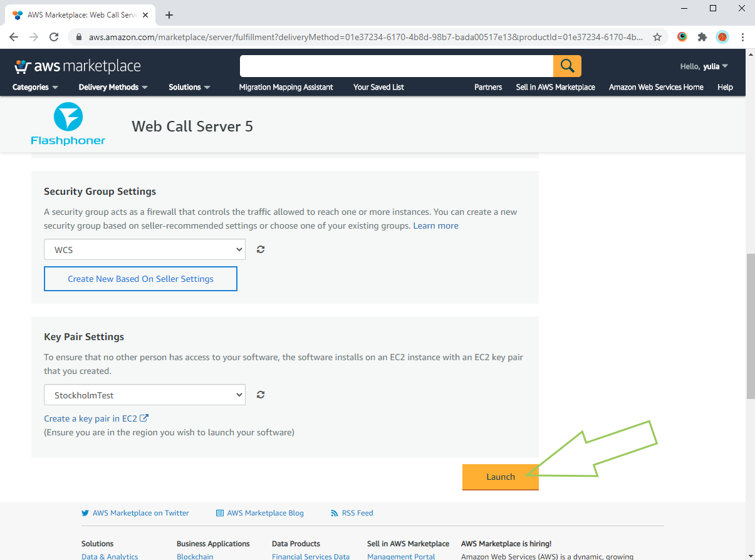The width and height of the screenshot is (755, 560).
Task: Click the Flashphoner logo
Action: pos(68,124)
